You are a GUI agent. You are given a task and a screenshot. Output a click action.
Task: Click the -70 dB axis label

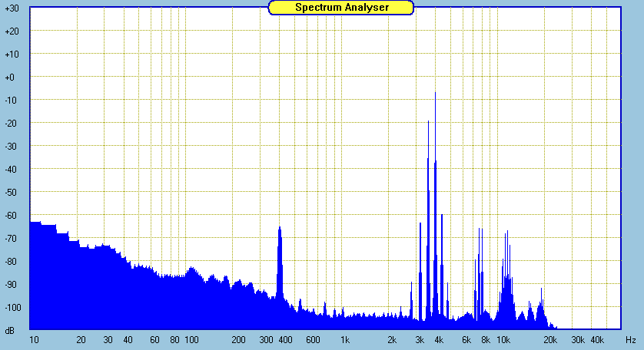click(x=11, y=239)
